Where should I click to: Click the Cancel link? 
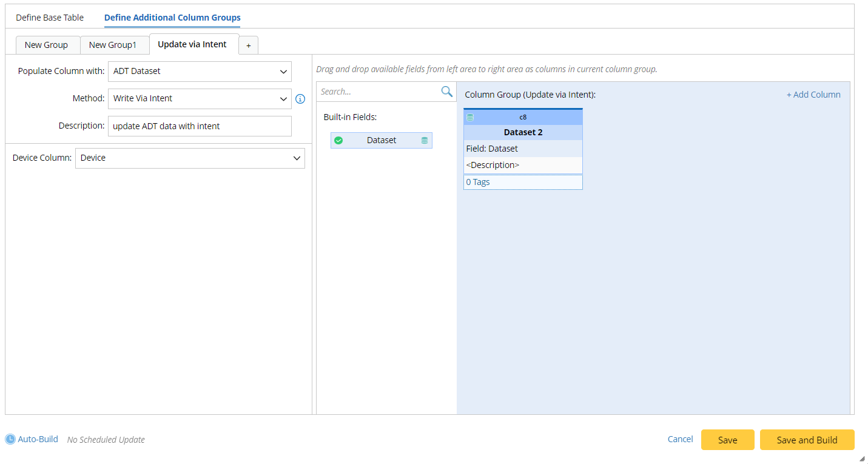pos(680,439)
